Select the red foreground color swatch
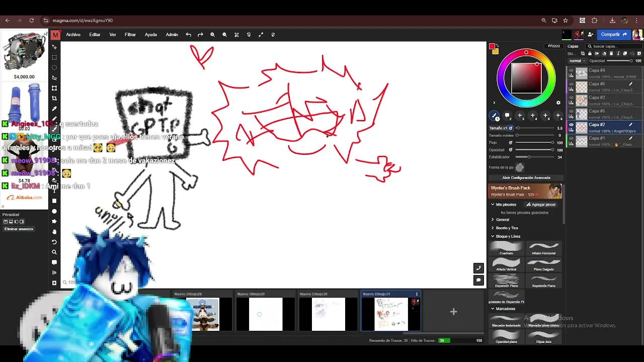This screenshot has height=362, width=644. tap(492, 46)
